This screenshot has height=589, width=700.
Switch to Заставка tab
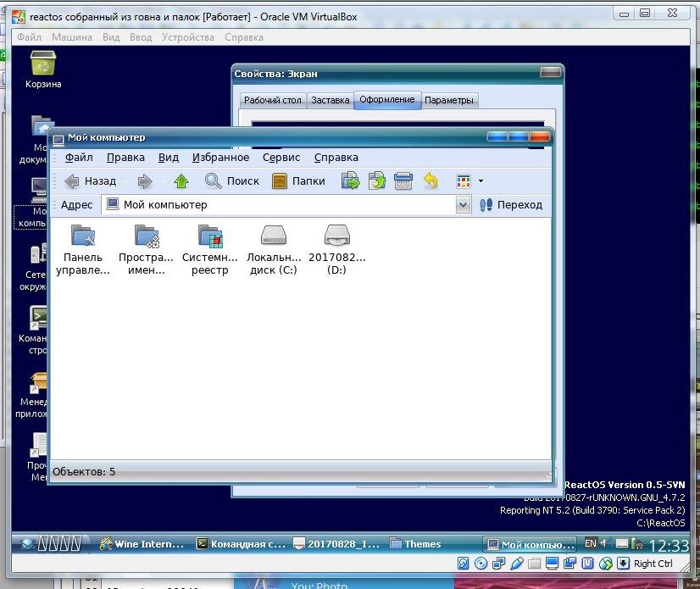[331, 100]
